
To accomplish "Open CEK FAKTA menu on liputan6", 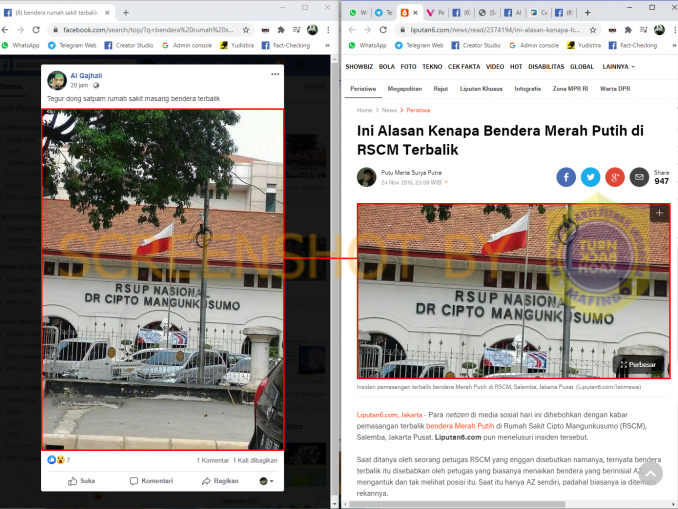I will 464,67.
